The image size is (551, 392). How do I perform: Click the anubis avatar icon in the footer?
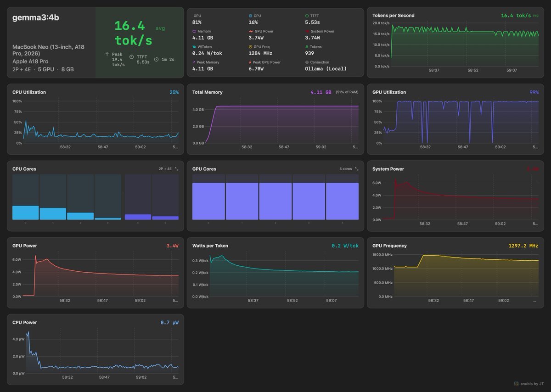(517, 384)
